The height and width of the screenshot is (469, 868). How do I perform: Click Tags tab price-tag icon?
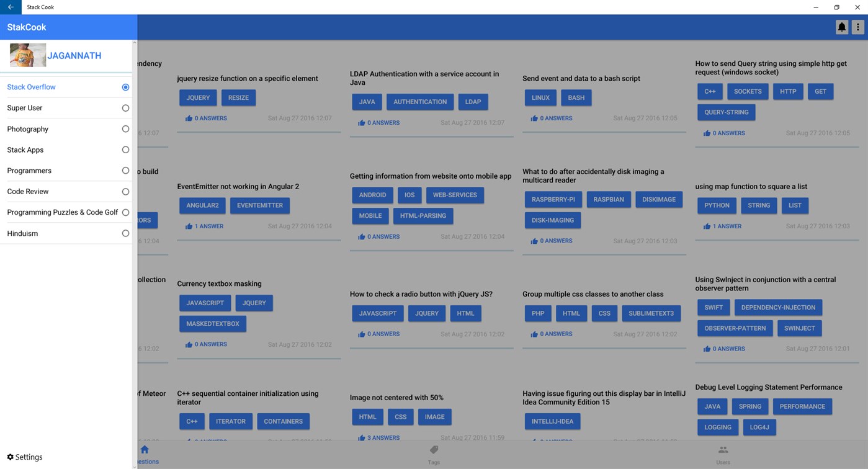pos(434,450)
